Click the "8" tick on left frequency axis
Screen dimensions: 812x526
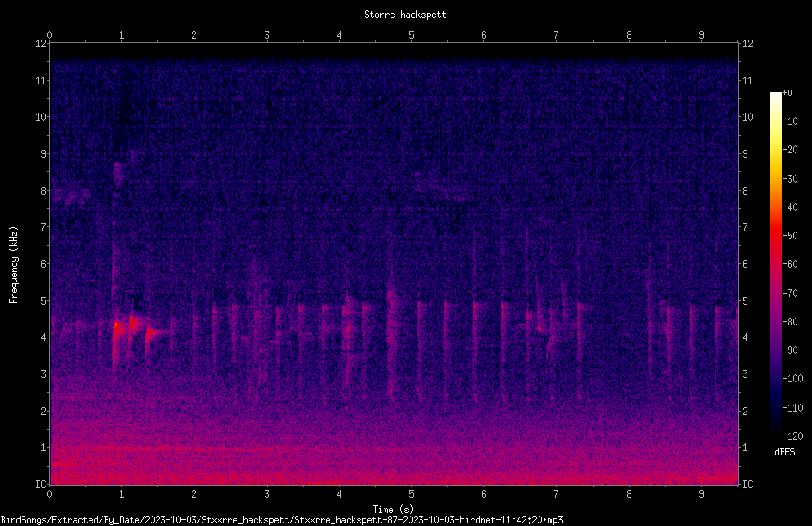click(44, 191)
